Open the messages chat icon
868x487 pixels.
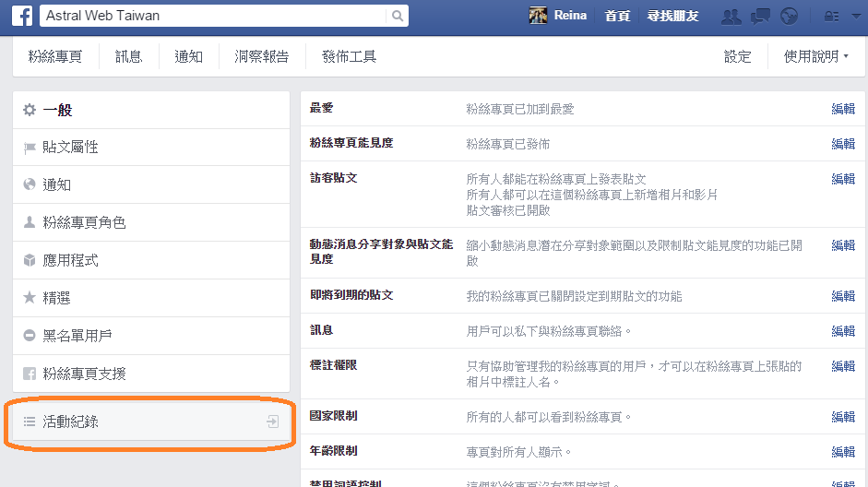tap(760, 16)
